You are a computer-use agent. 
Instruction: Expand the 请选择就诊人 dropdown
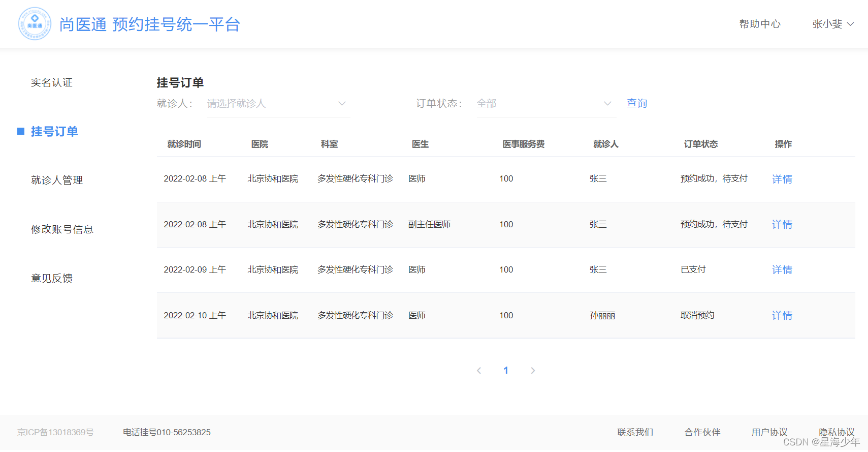[x=278, y=103]
